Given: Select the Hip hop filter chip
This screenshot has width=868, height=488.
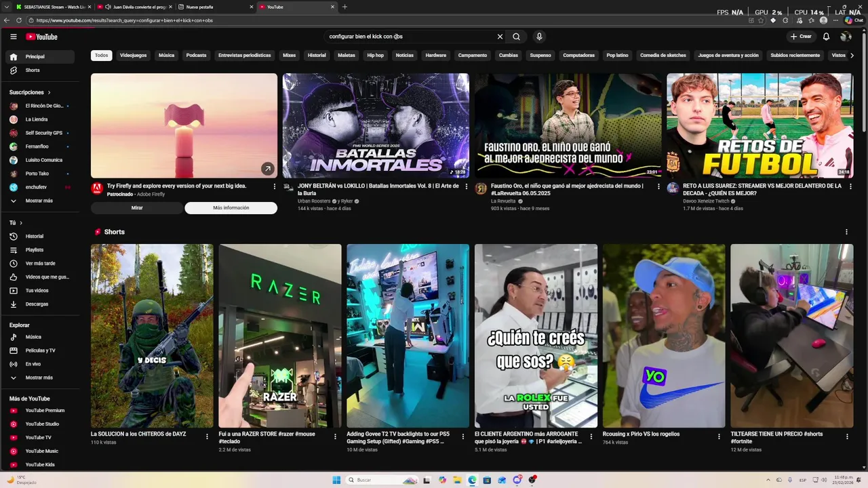Looking at the screenshot, I should pyautogui.click(x=375, y=56).
